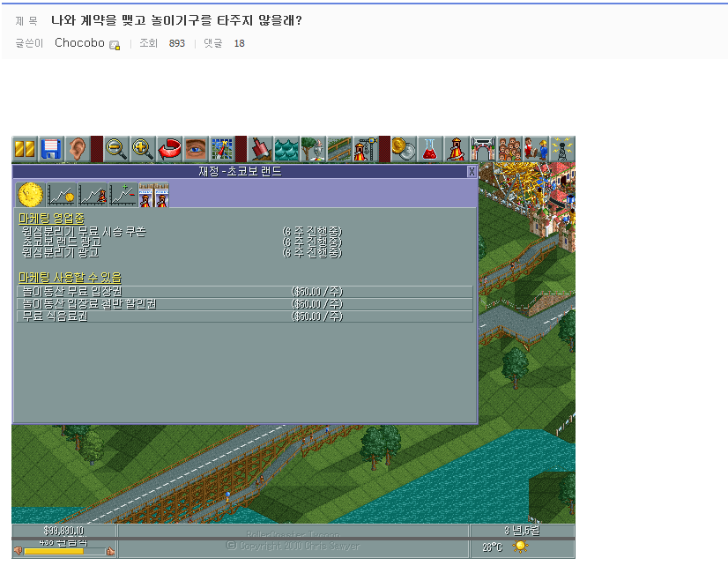Switch to the park value graph tab
The width and height of the screenshot is (728, 573).
pos(93,195)
